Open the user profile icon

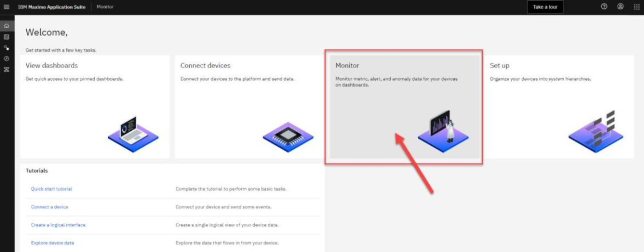click(x=620, y=7)
